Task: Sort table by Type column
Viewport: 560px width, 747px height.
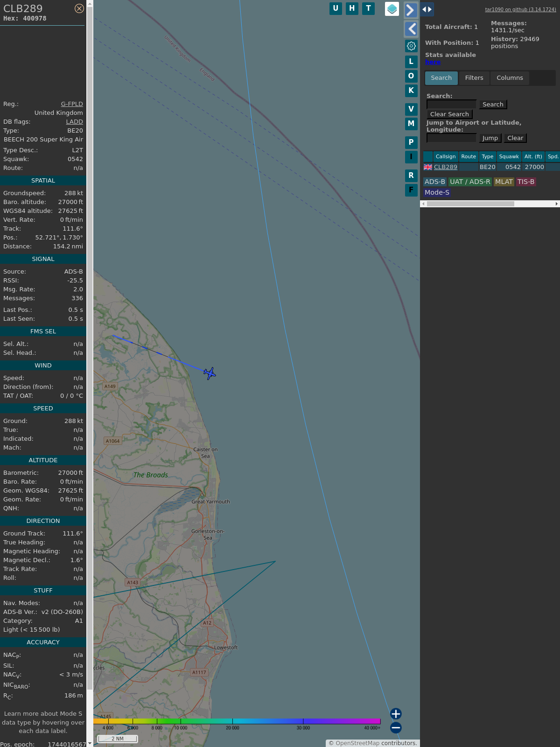Action: coord(488,157)
